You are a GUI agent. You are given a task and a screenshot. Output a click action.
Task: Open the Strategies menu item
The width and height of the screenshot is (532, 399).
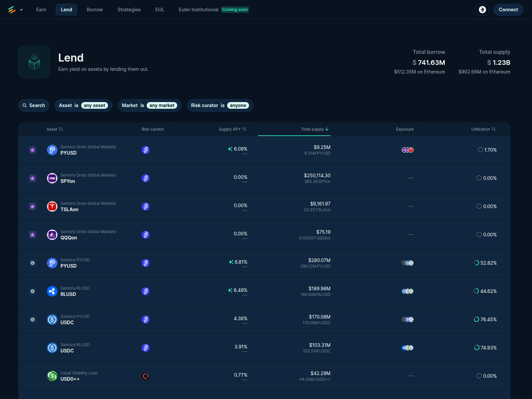[129, 10]
